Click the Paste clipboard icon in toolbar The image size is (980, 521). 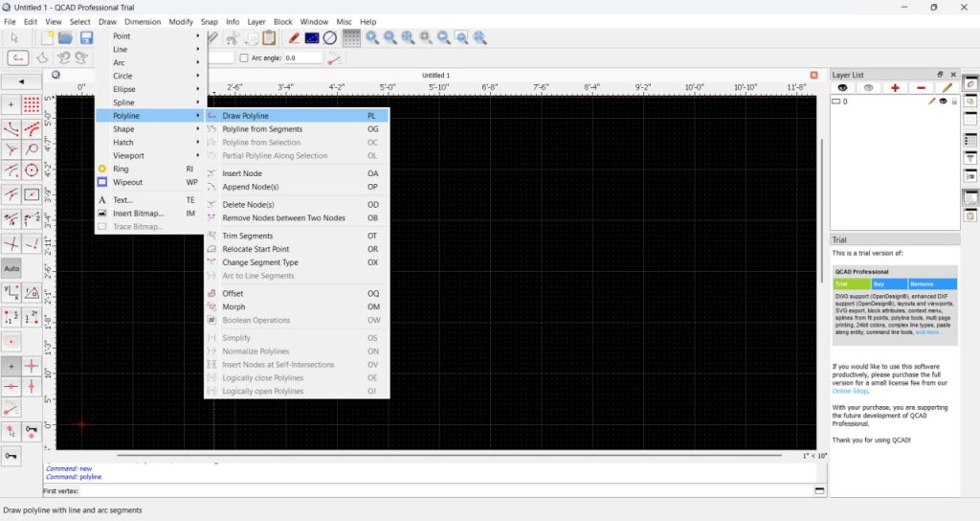(269, 37)
